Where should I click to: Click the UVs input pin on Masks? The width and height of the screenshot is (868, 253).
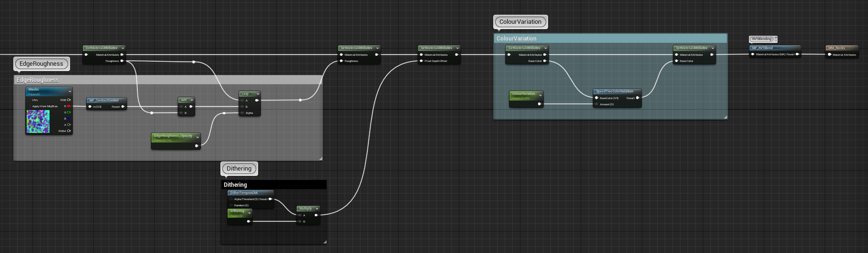pyautogui.click(x=29, y=100)
